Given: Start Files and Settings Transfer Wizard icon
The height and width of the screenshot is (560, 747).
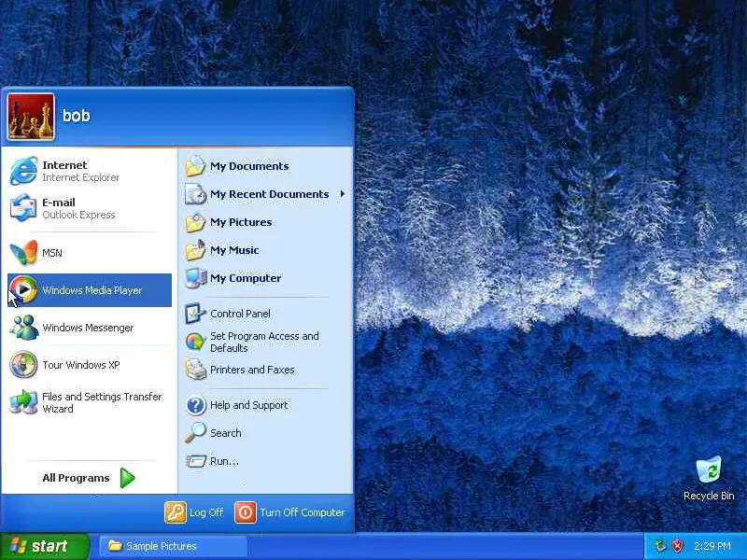Looking at the screenshot, I should point(23,402).
